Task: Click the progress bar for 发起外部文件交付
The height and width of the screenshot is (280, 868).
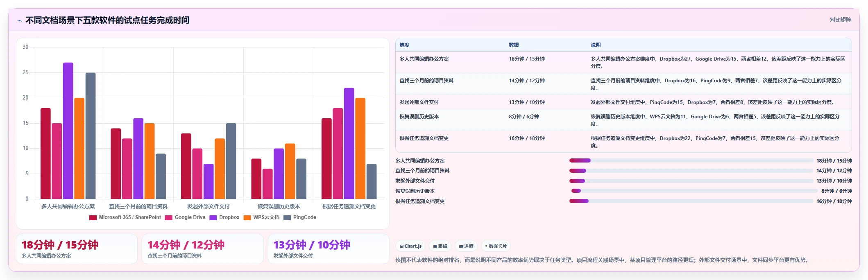Action: coord(691,181)
